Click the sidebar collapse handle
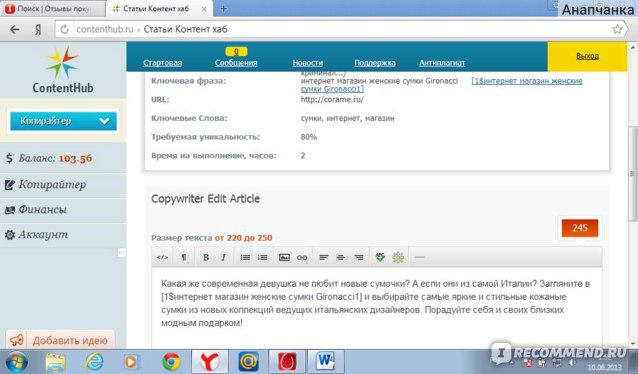 [x=122, y=253]
